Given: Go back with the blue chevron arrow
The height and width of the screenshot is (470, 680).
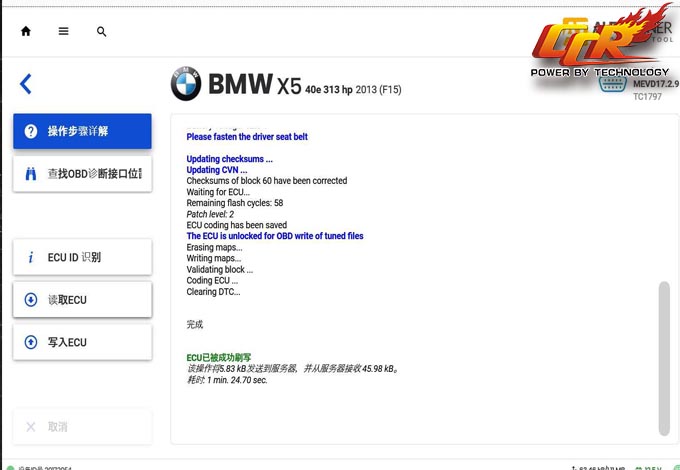Looking at the screenshot, I should (x=26, y=84).
